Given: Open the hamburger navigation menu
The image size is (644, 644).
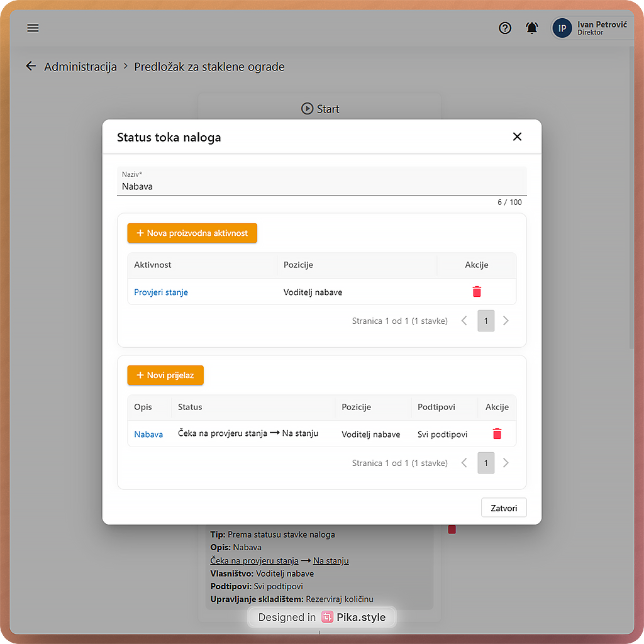Looking at the screenshot, I should (33, 28).
